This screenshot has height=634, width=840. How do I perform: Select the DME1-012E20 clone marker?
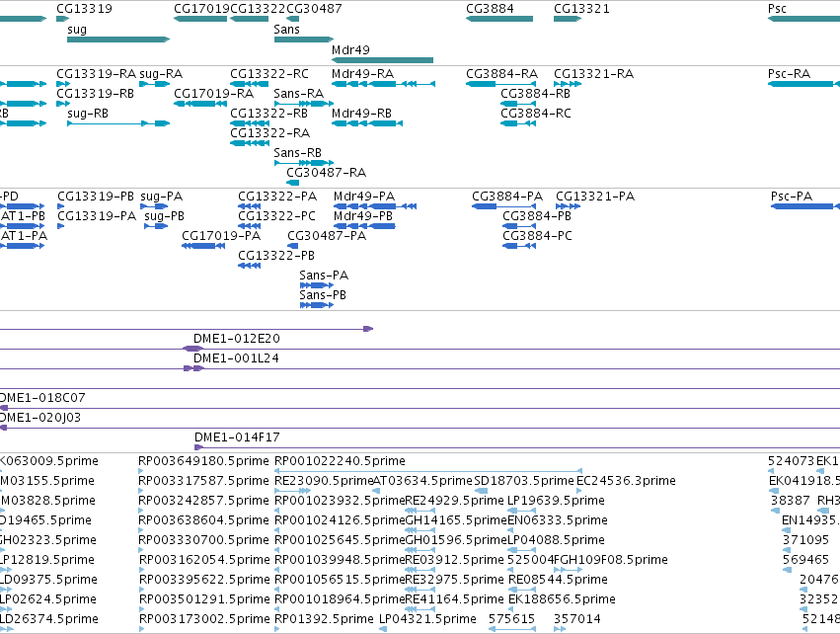coord(192,349)
